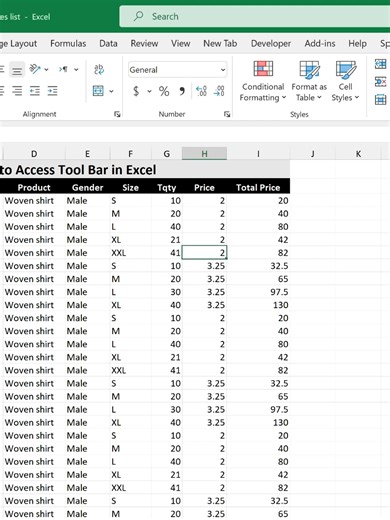The image size is (390, 520).
Task: Click the first XXL size cell
Action: pyautogui.click(x=130, y=253)
